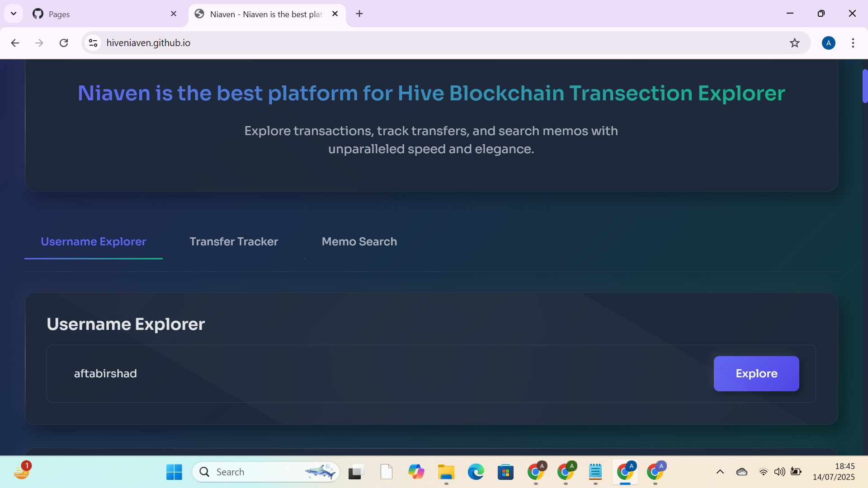
Task: Open File Explorer from the taskbar
Action: coord(446,472)
